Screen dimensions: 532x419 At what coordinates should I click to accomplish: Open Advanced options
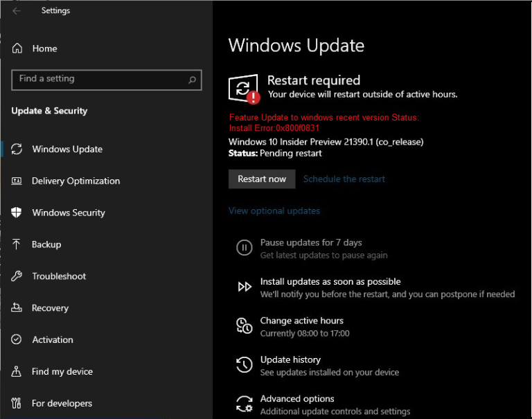pos(297,398)
